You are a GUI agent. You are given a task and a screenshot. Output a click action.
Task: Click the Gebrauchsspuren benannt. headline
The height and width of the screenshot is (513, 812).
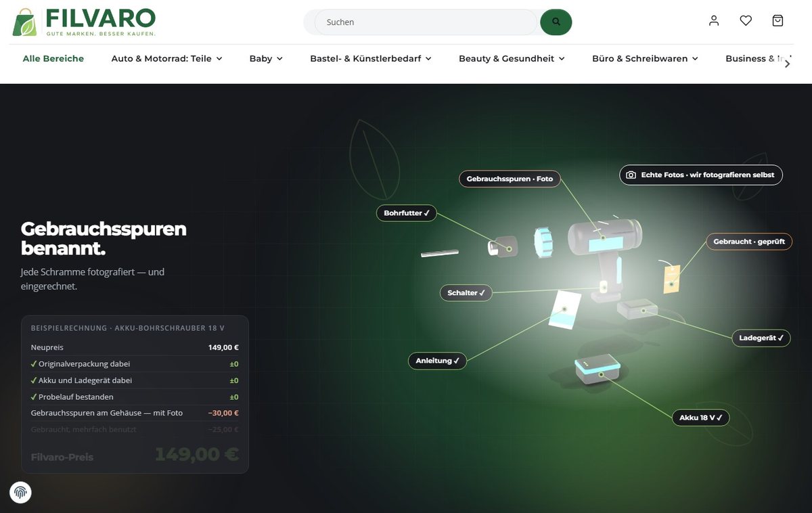(104, 238)
